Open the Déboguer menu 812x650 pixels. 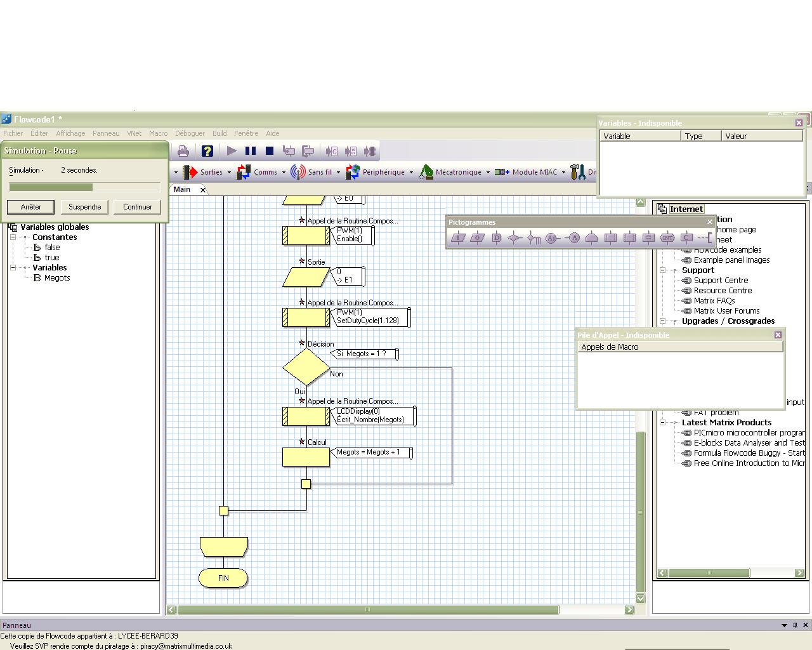(190, 133)
